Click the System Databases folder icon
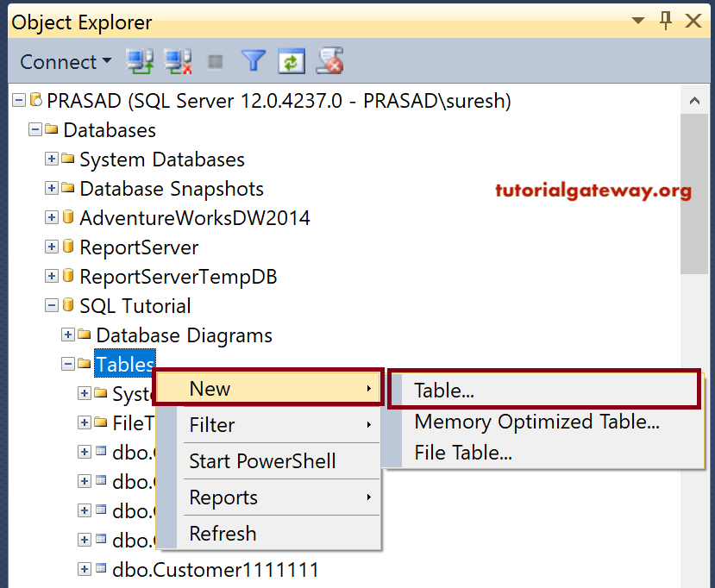The image size is (715, 588). (68, 158)
